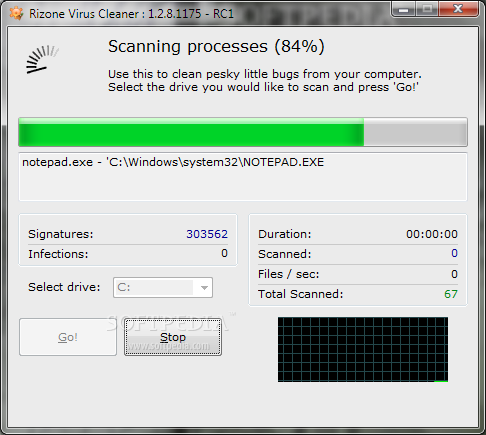This screenshot has width=486, height=435.
Task: Close the Rizone Virus Cleaner window
Action: [458, 9]
